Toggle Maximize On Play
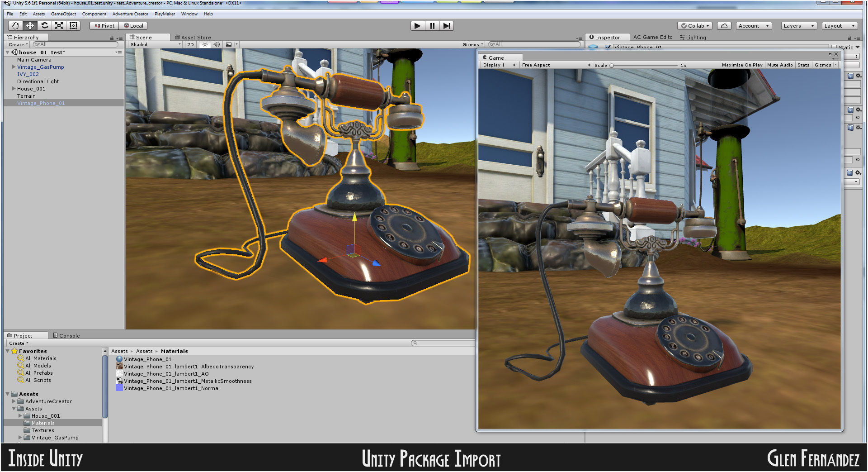 click(x=742, y=65)
